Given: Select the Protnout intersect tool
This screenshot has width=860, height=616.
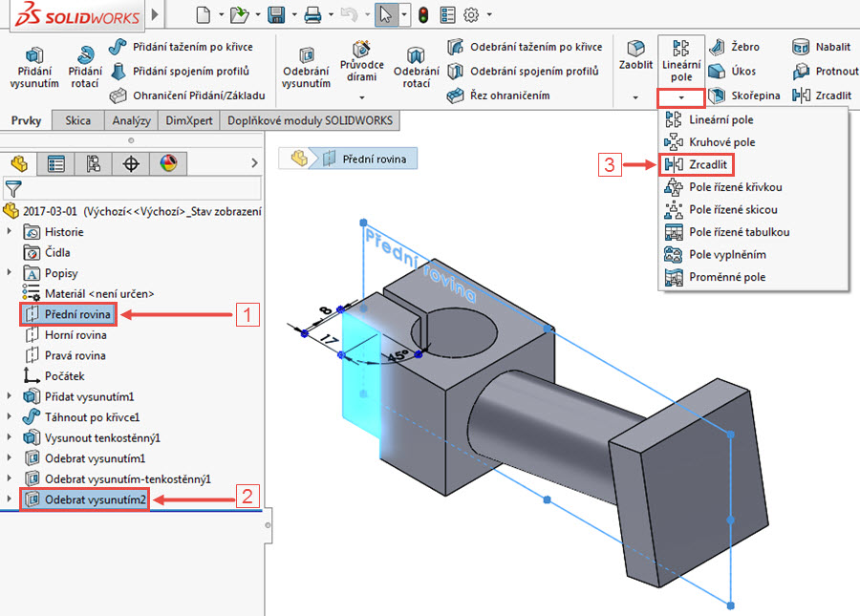Looking at the screenshot, I should [826, 72].
